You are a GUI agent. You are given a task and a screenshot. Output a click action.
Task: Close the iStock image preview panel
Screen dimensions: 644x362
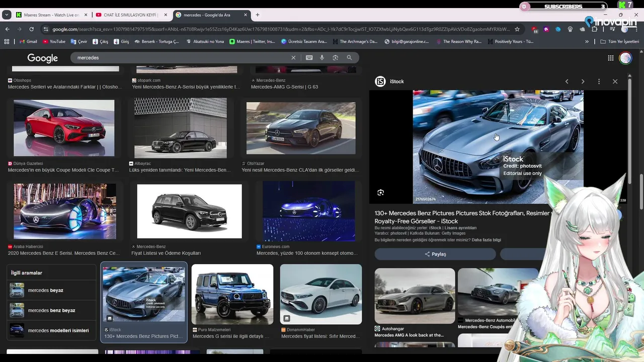[x=615, y=81]
